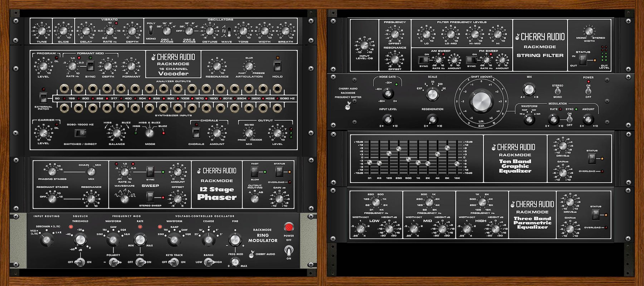644x286 pixels.
Task: Click the Graphic Equalizer Drive dB knob
Action: 562,146
